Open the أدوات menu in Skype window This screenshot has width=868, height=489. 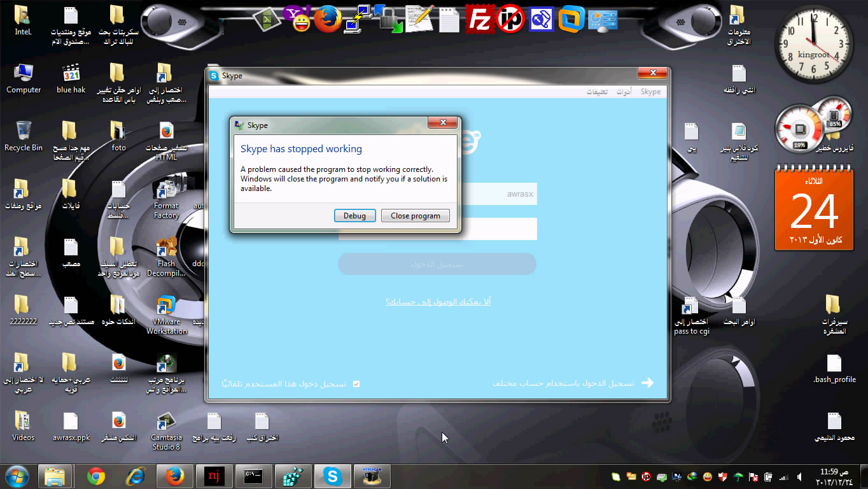[624, 92]
